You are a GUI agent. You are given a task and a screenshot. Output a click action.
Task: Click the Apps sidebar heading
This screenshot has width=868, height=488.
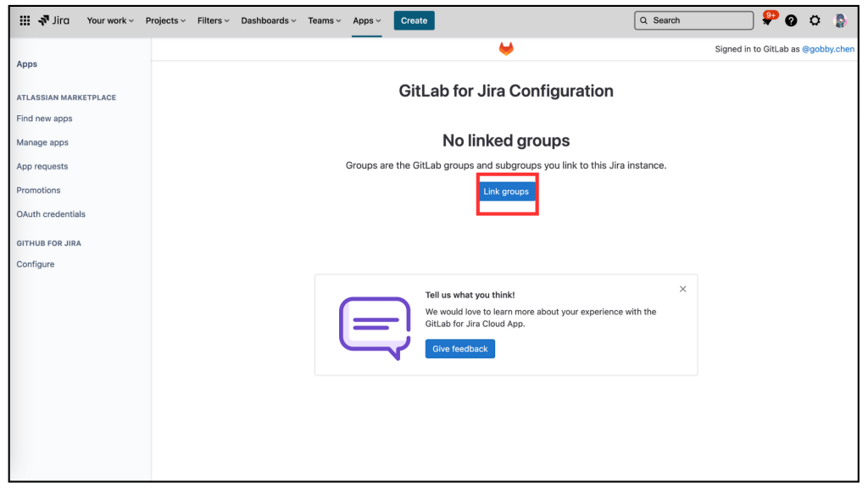26,64
